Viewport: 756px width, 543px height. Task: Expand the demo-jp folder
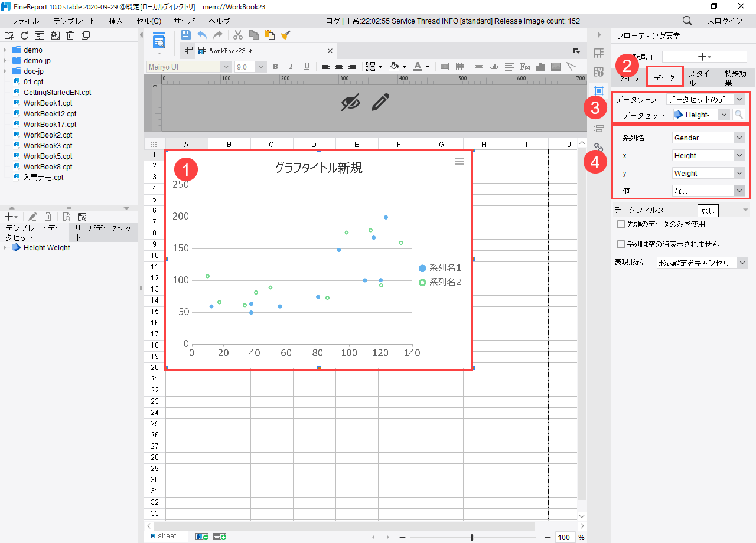pos(5,61)
